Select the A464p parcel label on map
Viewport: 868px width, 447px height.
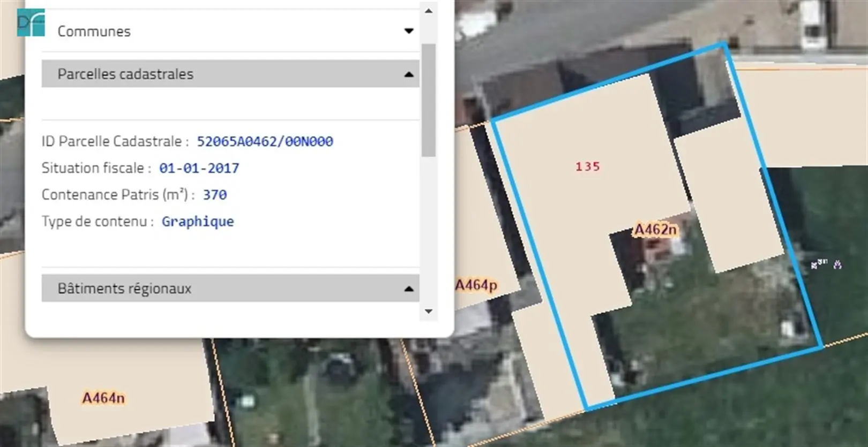pyautogui.click(x=476, y=285)
